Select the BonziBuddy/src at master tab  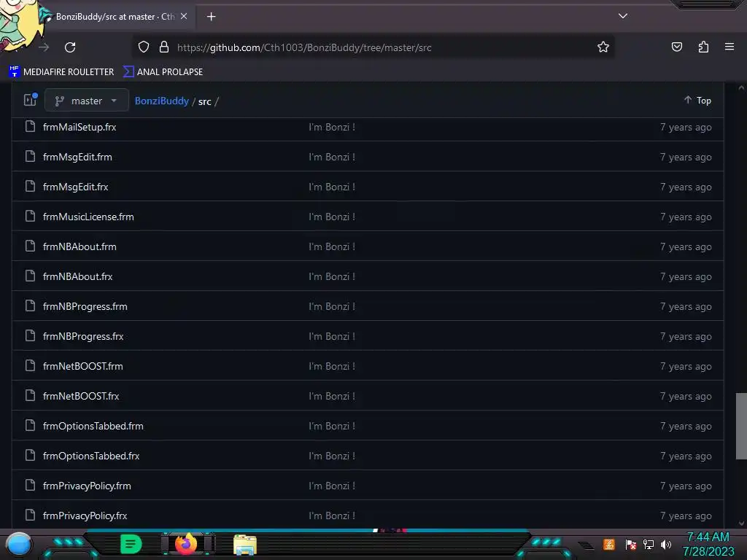click(x=115, y=17)
